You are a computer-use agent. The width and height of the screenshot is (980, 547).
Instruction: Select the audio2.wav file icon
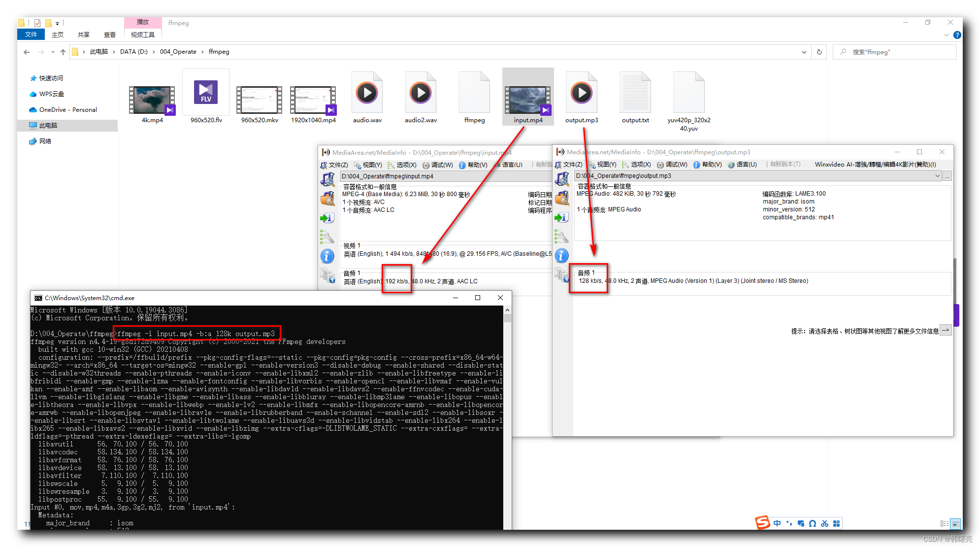point(421,93)
